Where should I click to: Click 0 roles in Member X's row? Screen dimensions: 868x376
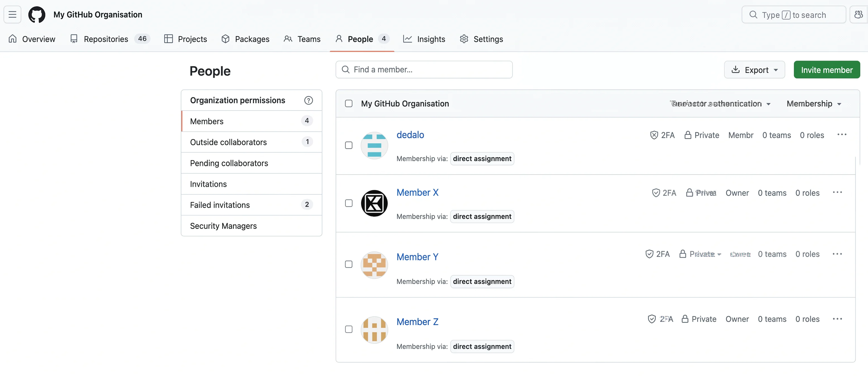pyautogui.click(x=807, y=193)
